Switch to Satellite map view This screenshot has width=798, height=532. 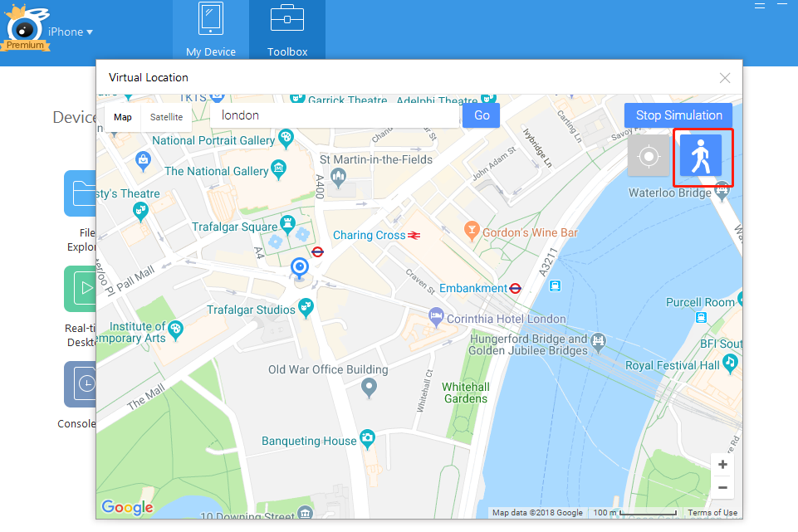[166, 118]
